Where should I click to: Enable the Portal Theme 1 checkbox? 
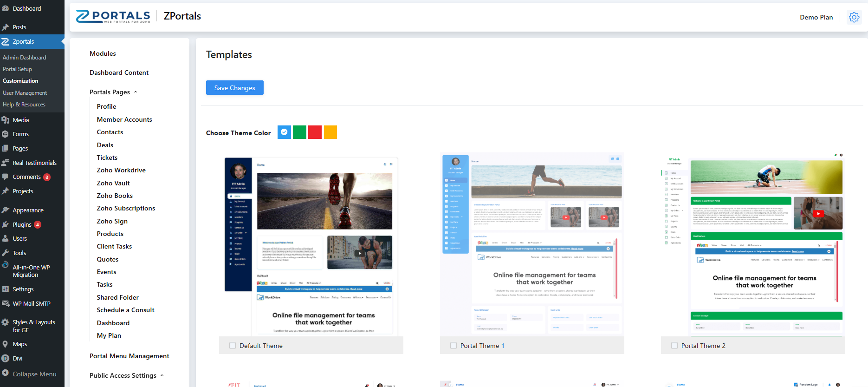click(453, 346)
